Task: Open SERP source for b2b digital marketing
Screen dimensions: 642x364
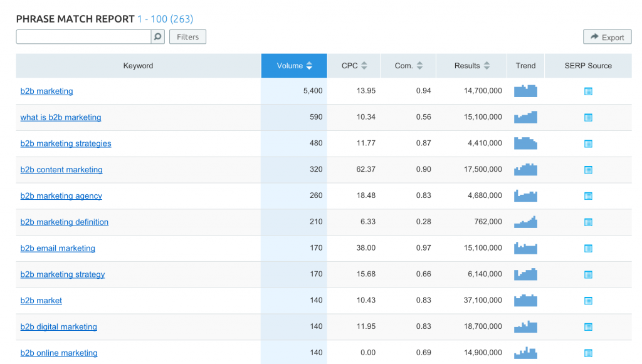Action: (x=588, y=327)
